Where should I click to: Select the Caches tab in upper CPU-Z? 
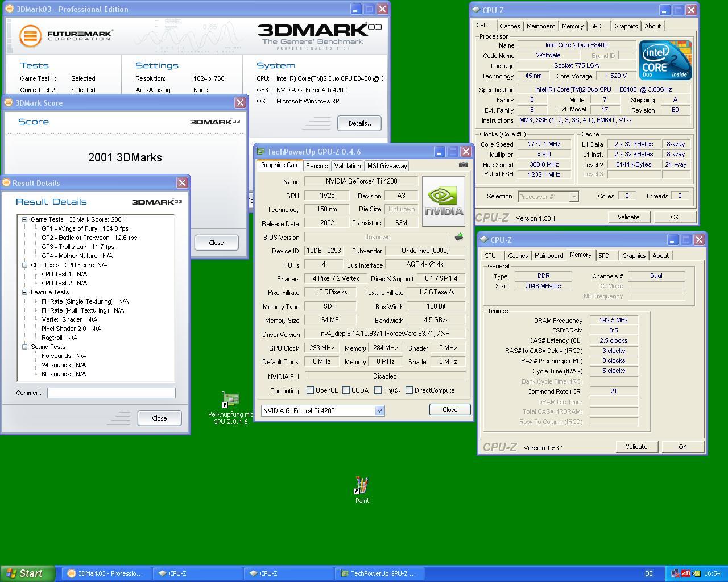[x=510, y=26]
